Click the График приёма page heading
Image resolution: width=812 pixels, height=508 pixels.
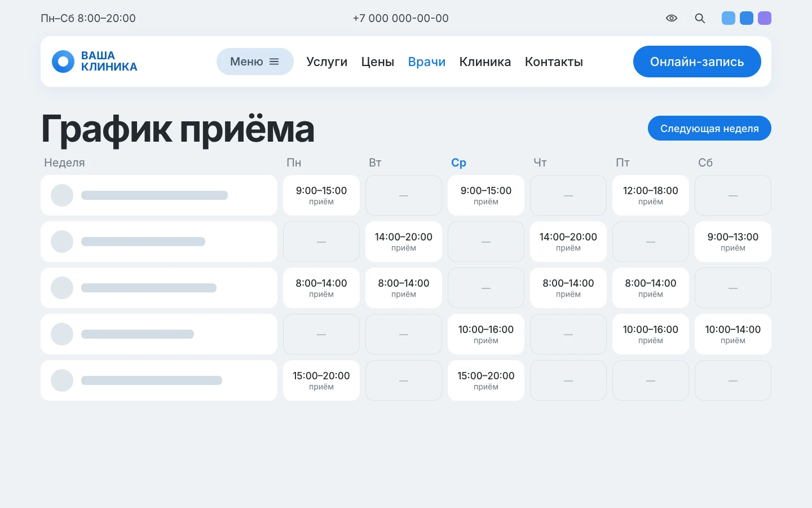(178, 129)
